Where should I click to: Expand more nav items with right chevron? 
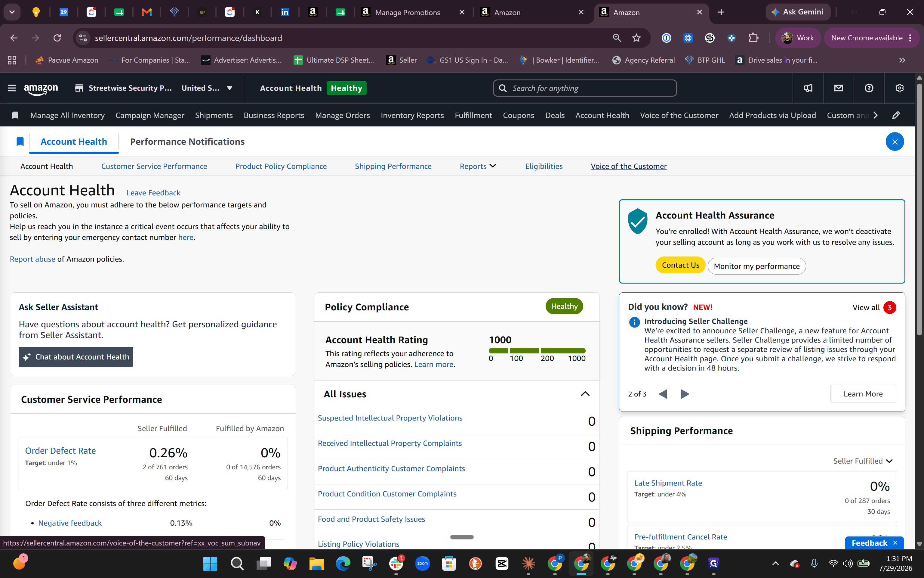pos(876,115)
